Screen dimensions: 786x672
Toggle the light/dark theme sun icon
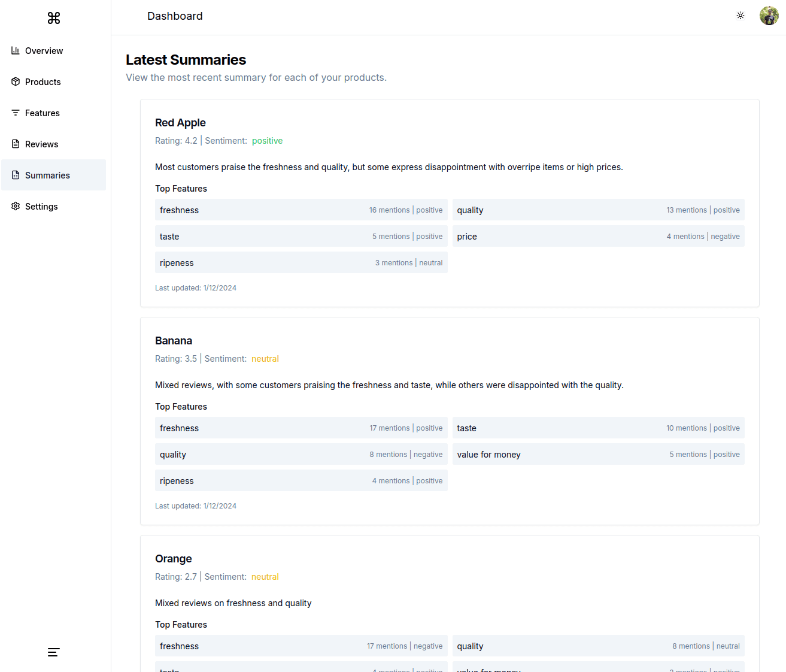point(741,16)
